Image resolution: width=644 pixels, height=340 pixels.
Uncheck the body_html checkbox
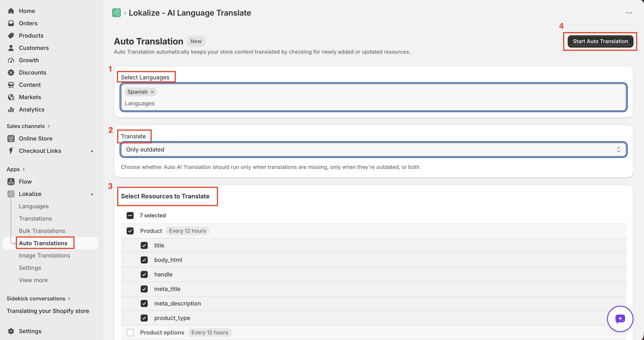pos(144,260)
